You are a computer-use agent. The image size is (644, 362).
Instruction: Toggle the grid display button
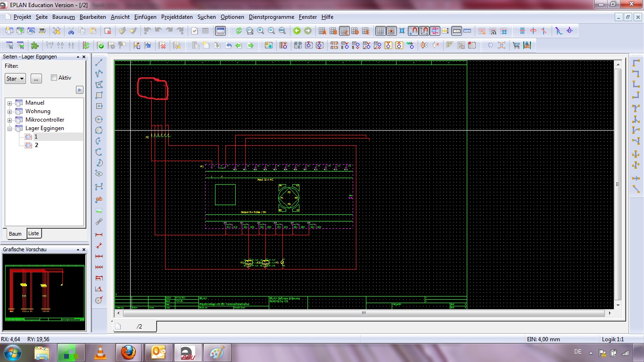(x=380, y=31)
